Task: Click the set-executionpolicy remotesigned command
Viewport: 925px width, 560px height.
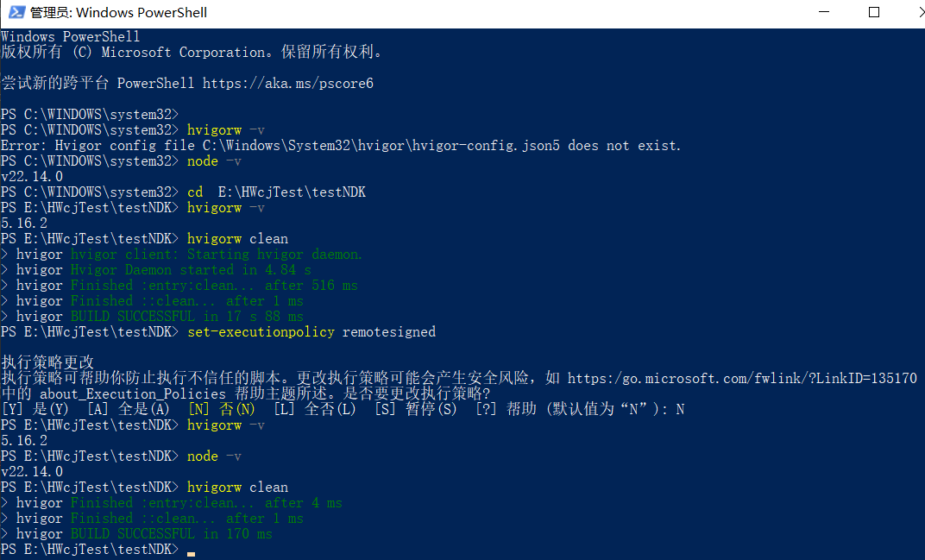Action: (311, 331)
